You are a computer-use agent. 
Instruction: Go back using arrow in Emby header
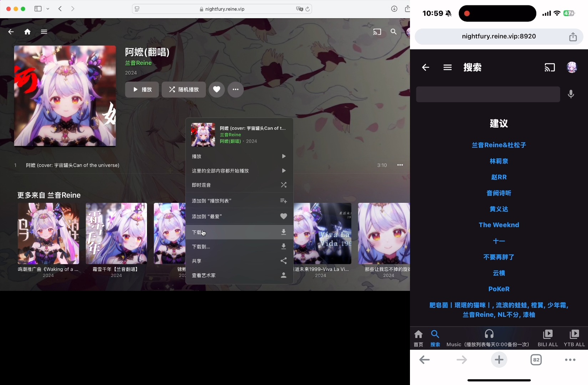pos(11,32)
